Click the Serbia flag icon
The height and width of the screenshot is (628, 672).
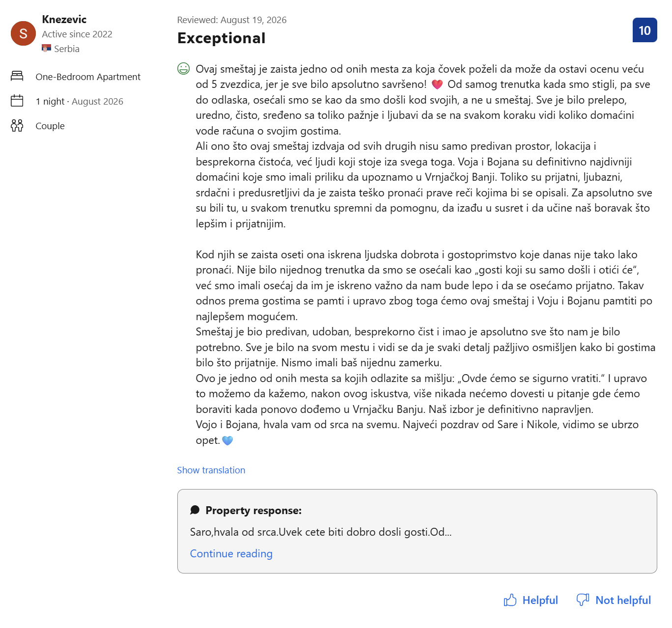(x=47, y=48)
